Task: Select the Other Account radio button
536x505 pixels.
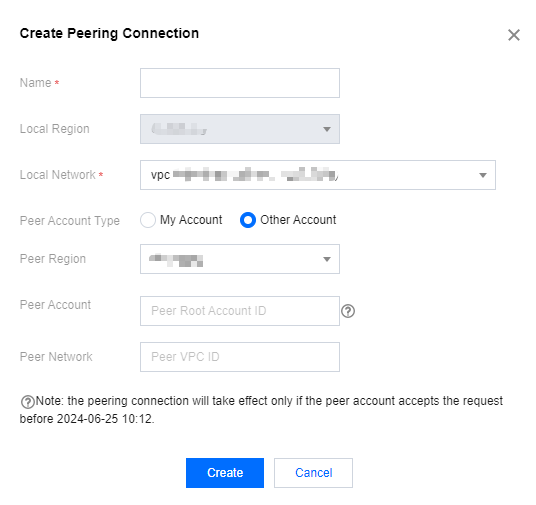Action: click(248, 220)
